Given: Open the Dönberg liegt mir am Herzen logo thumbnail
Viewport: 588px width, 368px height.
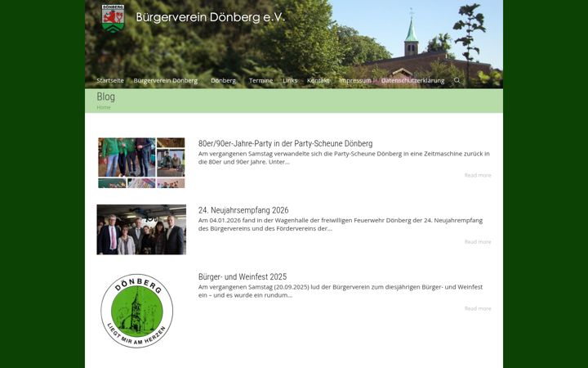Looking at the screenshot, I should click(x=137, y=311).
